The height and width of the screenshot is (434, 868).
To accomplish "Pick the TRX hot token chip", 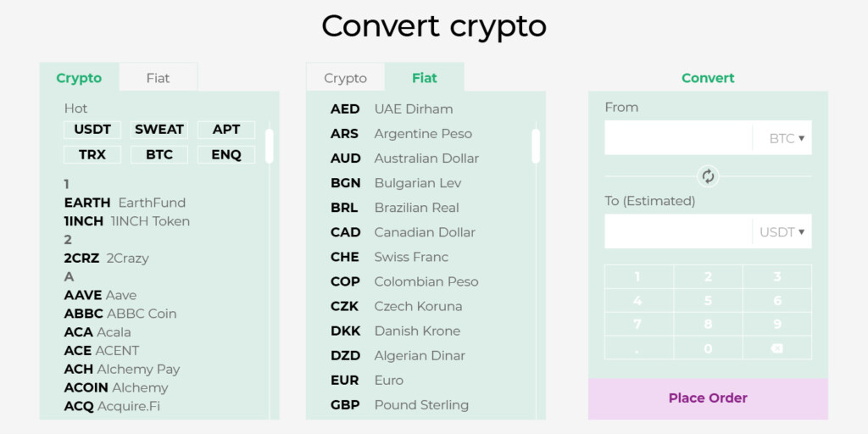I will click(92, 155).
